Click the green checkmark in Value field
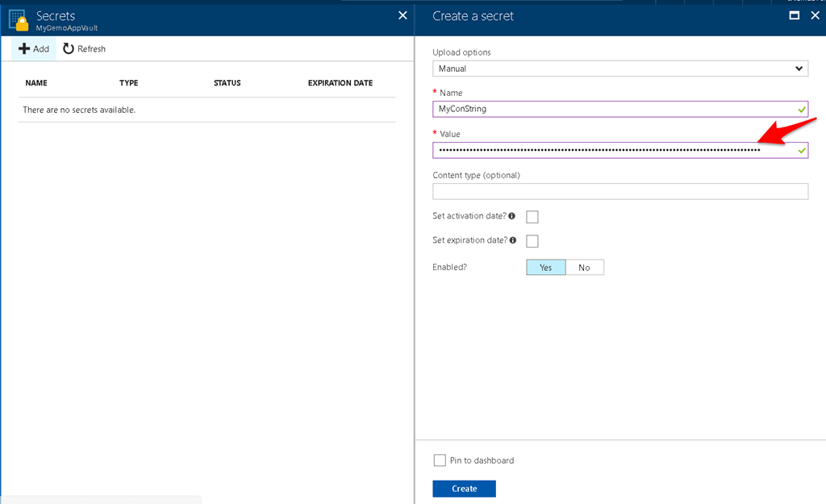 click(799, 150)
